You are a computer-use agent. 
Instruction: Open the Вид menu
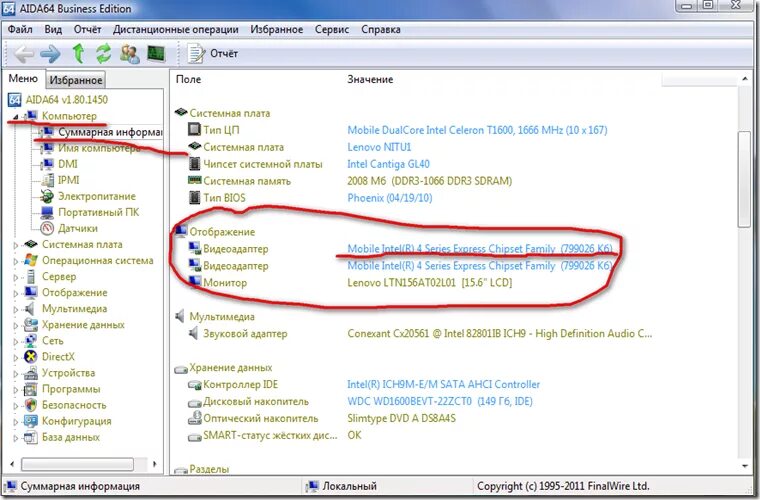click(x=53, y=30)
